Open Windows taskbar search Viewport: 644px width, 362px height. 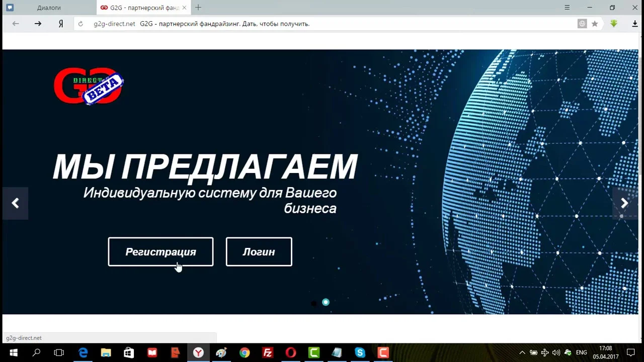pos(36,352)
